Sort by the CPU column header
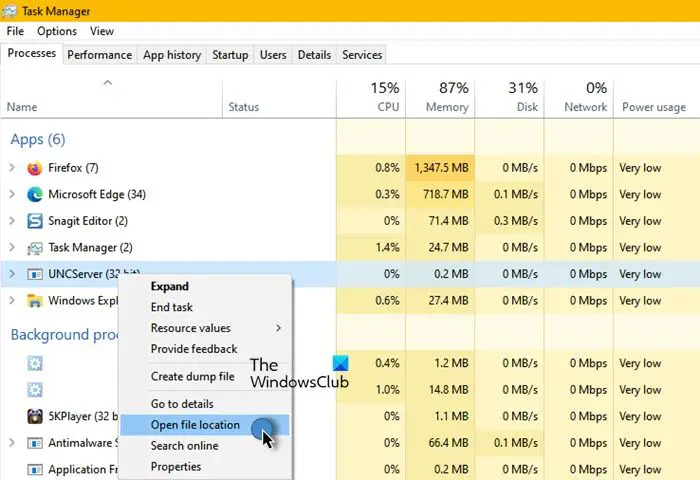Image resolution: width=700 pixels, height=480 pixels. [x=371, y=98]
